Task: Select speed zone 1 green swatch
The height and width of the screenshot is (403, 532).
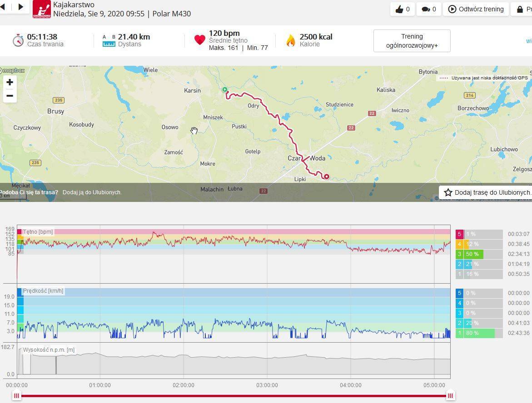Action: point(459,333)
